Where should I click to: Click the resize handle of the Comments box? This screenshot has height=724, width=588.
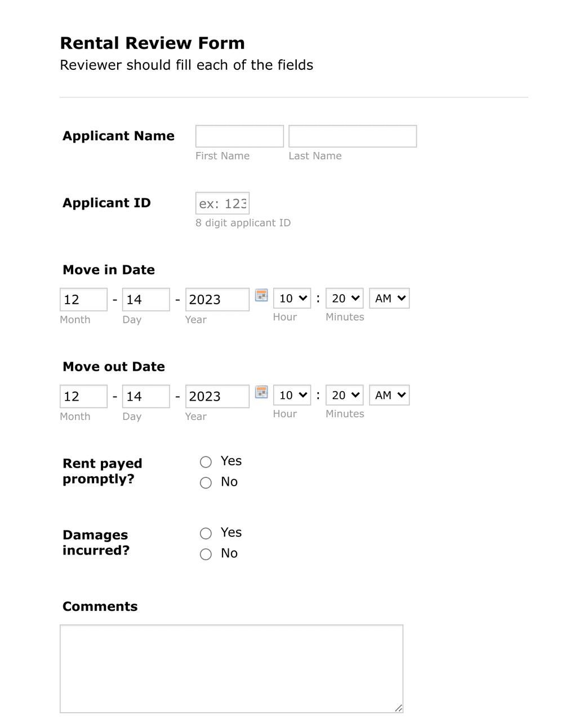click(x=399, y=708)
